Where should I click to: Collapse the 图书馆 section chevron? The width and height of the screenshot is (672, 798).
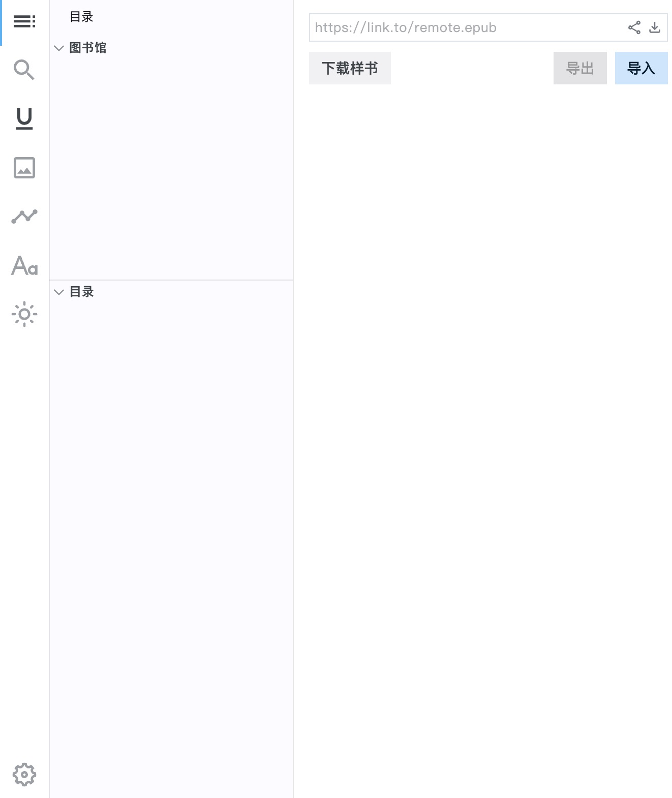(59, 48)
